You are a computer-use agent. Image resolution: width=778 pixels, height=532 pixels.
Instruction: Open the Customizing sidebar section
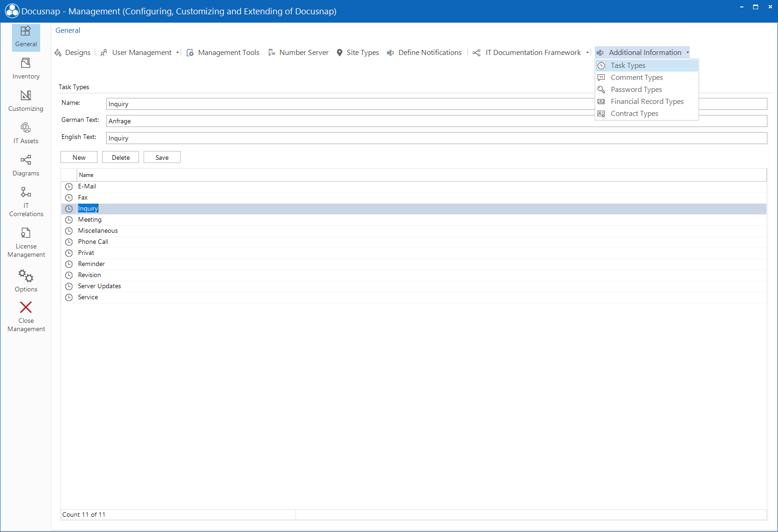pyautogui.click(x=26, y=101)
